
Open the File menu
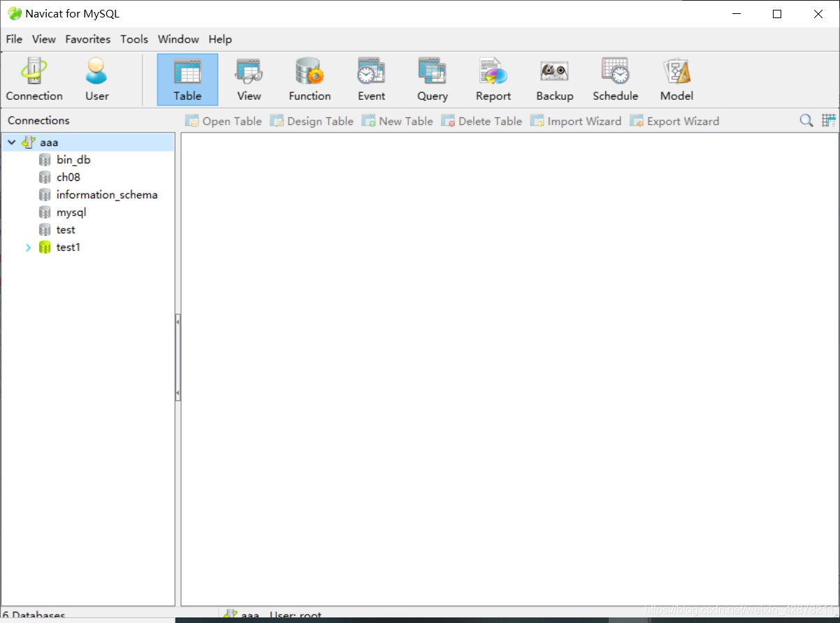pos(14,39)
